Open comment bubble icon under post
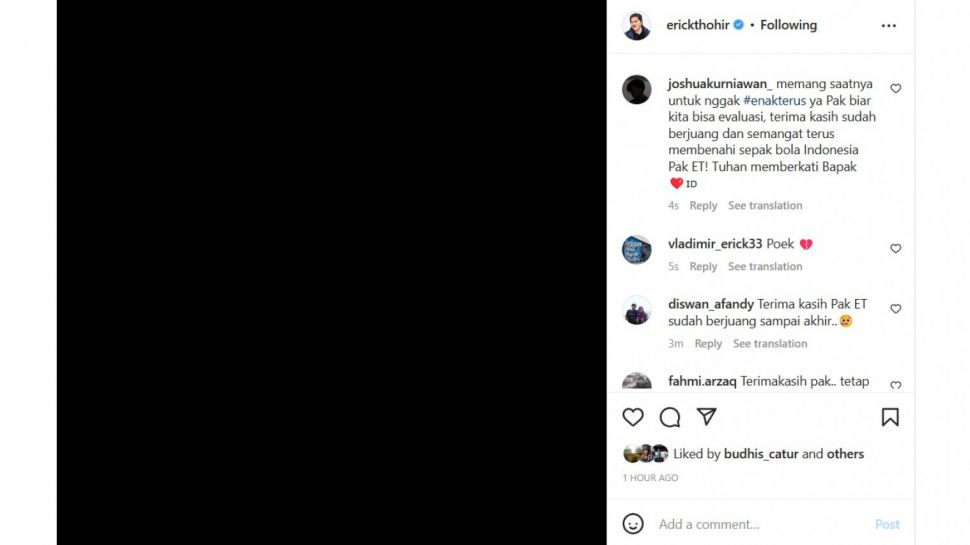 coord(670,417)
